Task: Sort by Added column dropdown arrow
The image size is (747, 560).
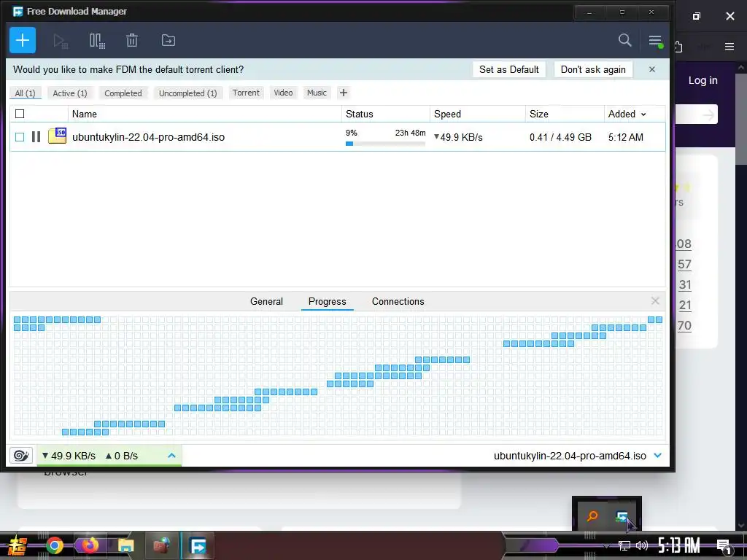Action: point(643,114)
